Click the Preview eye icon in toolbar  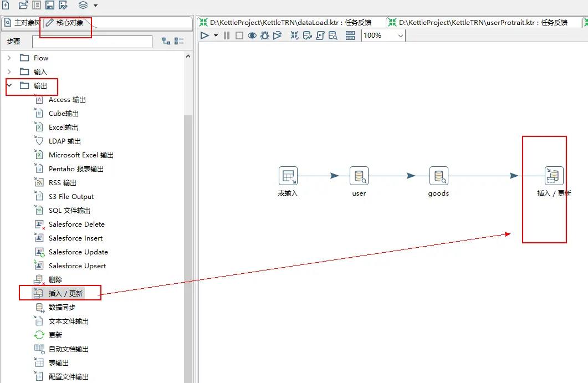tap(252, 35)
